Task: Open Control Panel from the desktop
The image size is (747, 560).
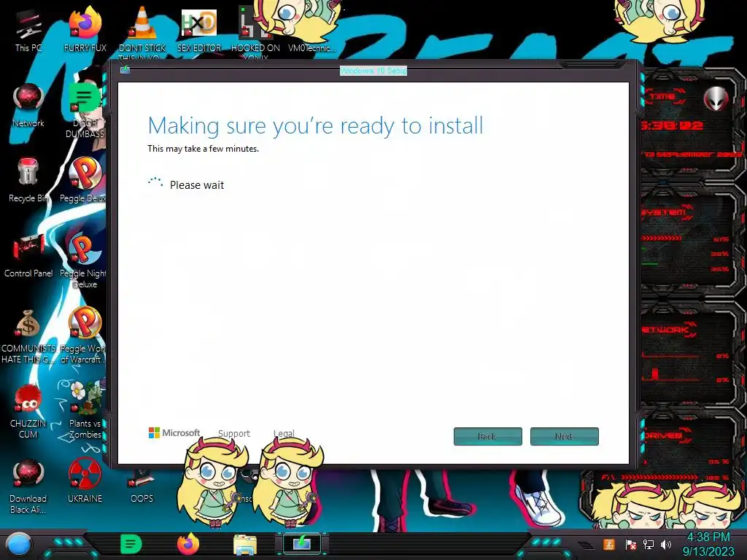Action: click(28, 256)
